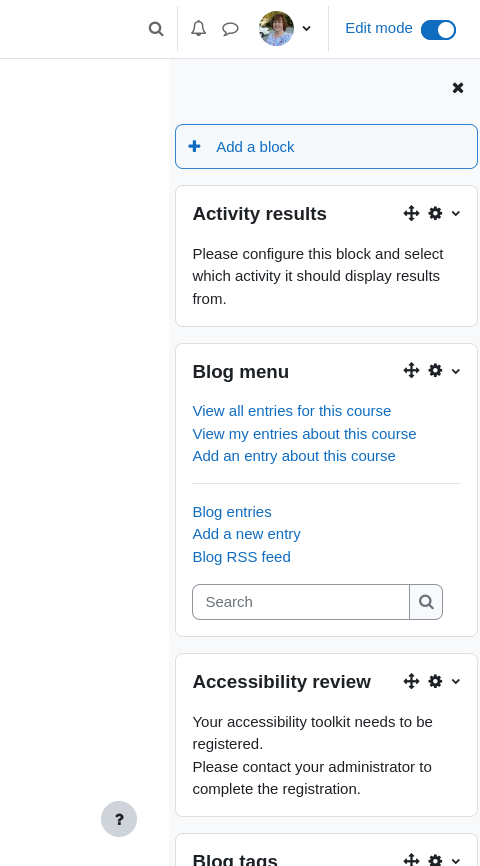The width and height of the screenshot is (480, 866).
Task: Click the Add a block button
Action: (326, 146)
